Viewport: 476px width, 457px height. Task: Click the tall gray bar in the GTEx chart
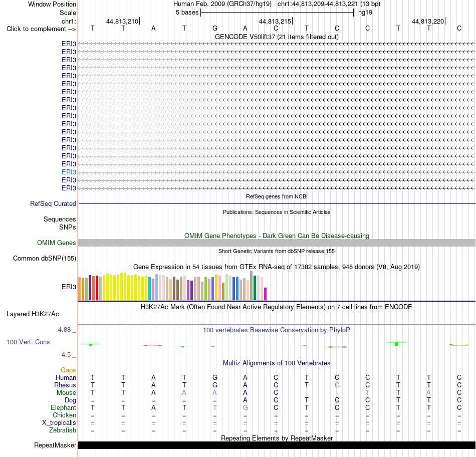252,286
